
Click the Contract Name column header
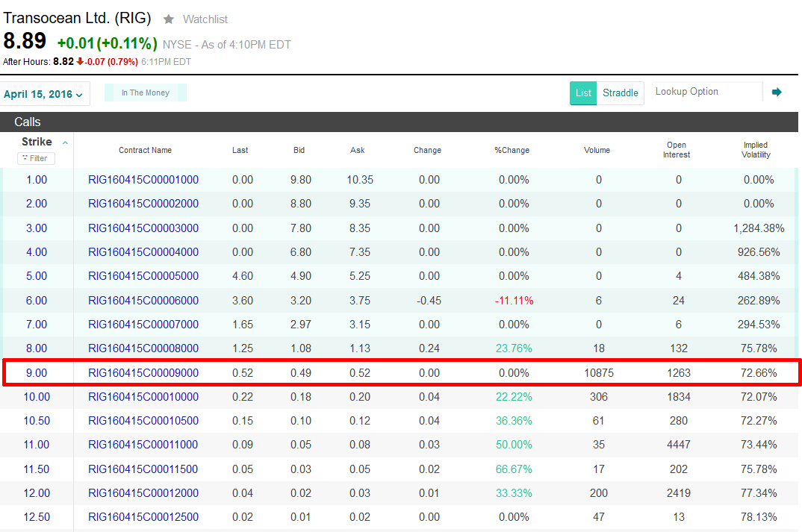tap(146, 150)
